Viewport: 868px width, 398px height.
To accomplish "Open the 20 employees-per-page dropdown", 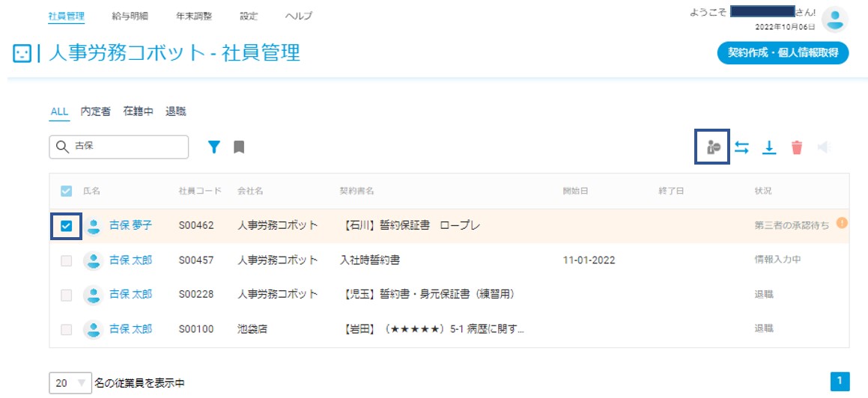I will point(70,382).
